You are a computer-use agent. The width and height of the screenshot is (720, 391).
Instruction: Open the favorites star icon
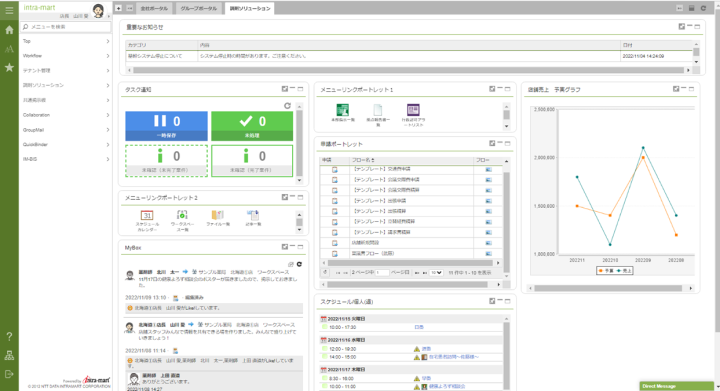(9, 68)
